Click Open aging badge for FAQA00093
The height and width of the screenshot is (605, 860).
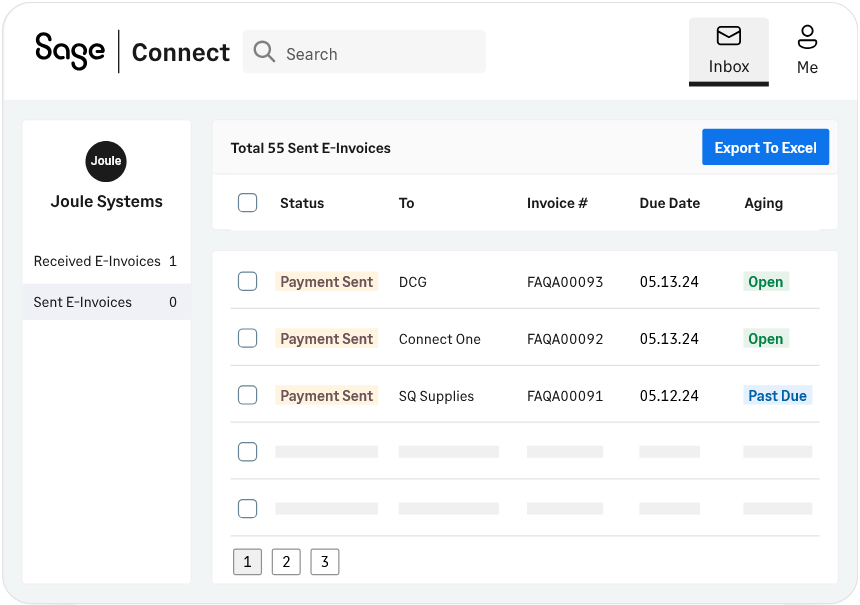tap(766, 281)
